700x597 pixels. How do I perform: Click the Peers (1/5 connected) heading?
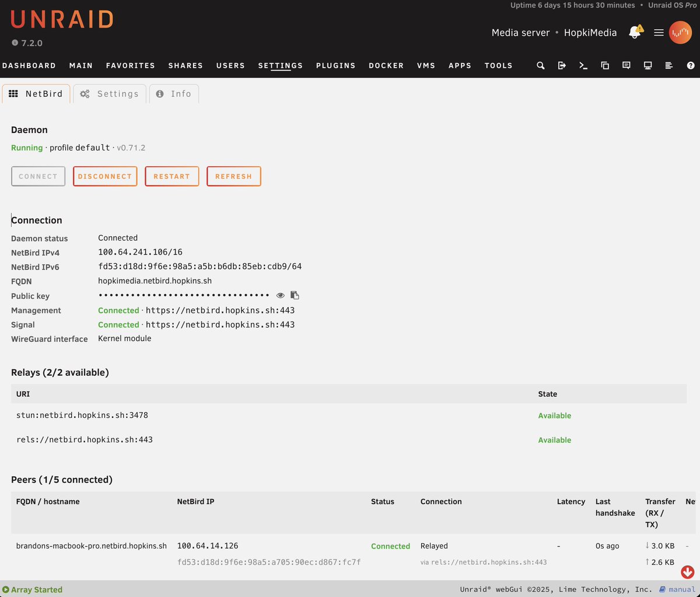tap(62, 480)
